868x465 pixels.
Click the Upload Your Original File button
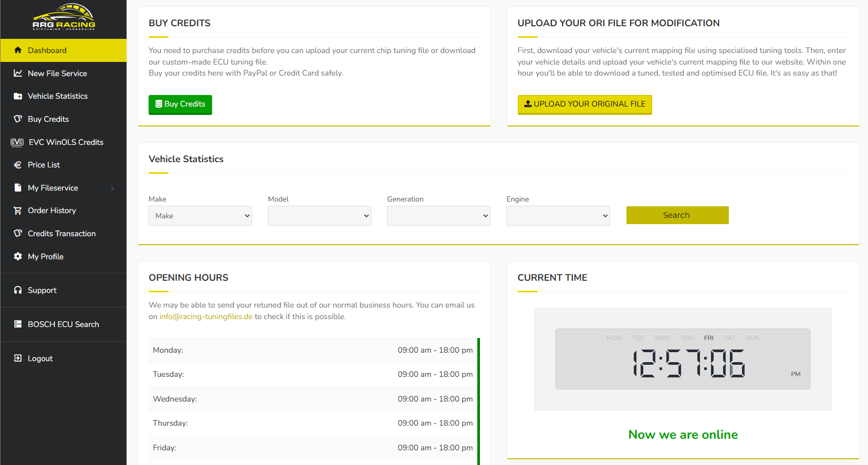[584, 104]
